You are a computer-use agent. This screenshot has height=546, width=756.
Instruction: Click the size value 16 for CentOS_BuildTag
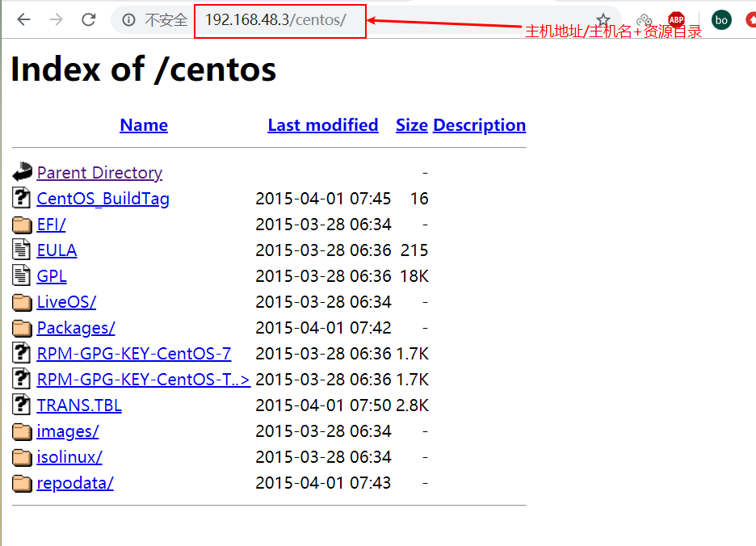click(x=419, y=198)
